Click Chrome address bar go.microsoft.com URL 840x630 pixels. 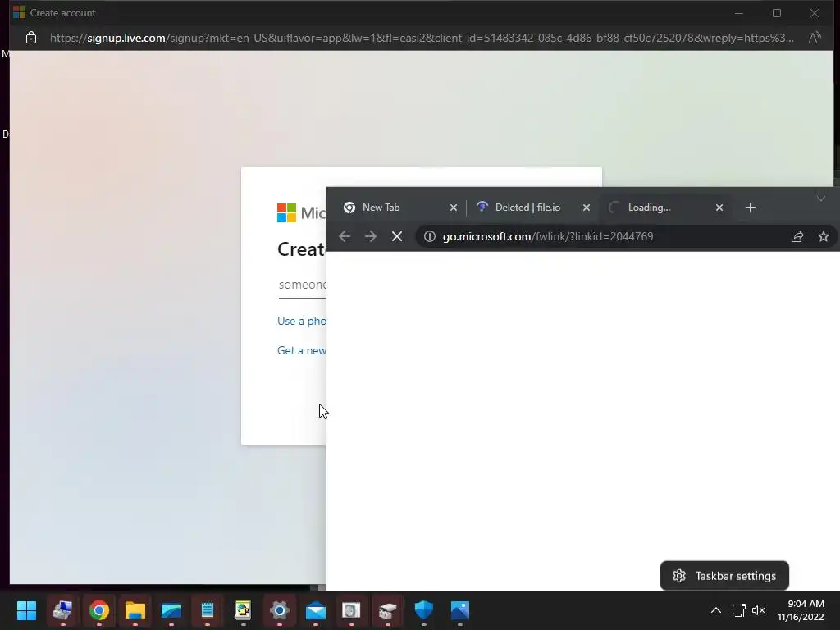(547, 236)
